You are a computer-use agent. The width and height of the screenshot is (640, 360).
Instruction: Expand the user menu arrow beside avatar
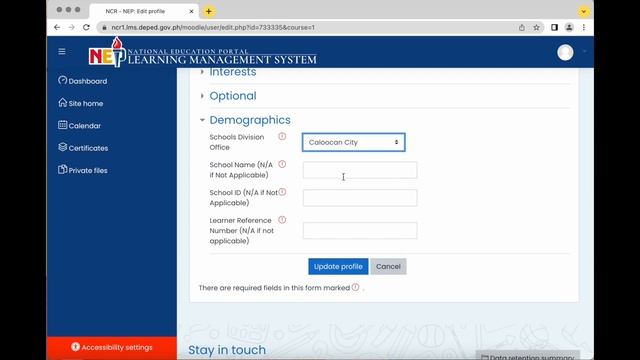[584, 52]
